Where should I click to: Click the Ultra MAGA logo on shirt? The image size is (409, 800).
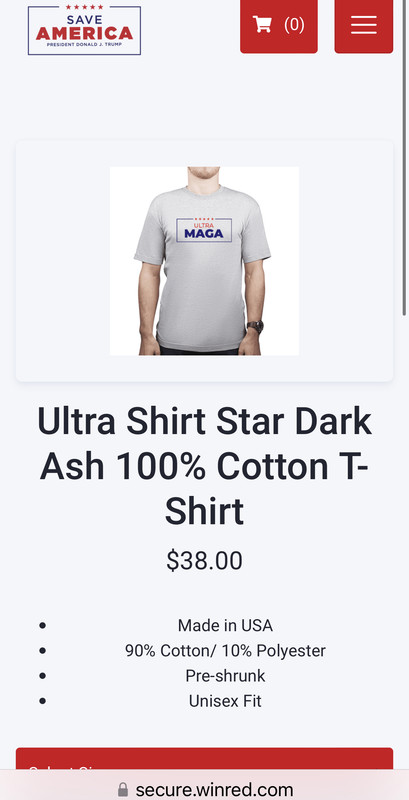pos(204,230)
